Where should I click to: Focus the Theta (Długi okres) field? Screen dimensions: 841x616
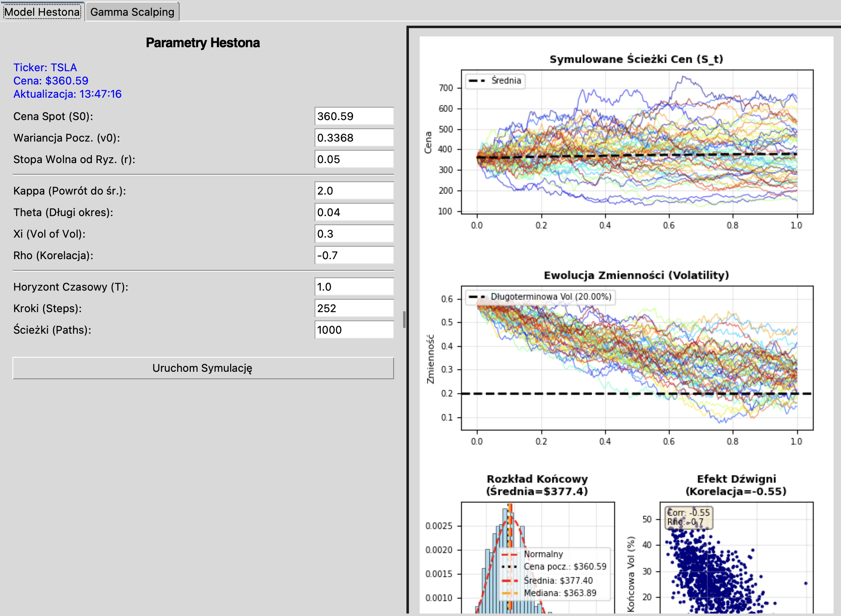click(x=354, y=212)
